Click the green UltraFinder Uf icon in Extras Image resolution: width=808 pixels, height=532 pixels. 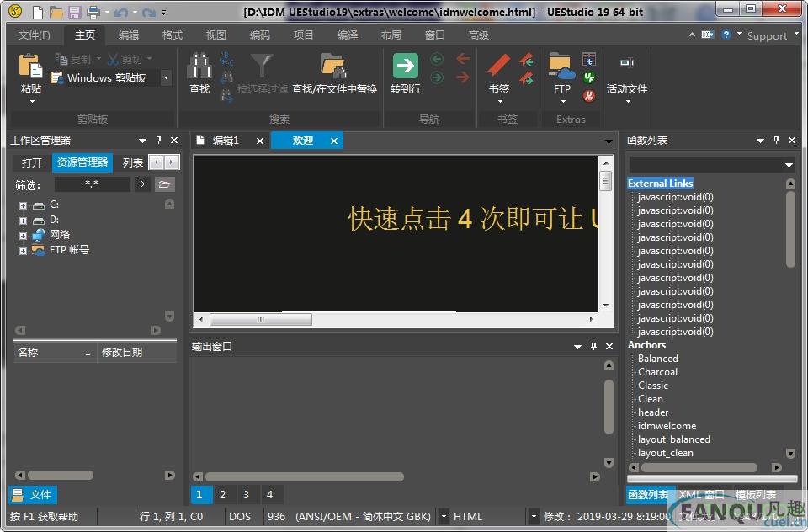click(589, 77)
